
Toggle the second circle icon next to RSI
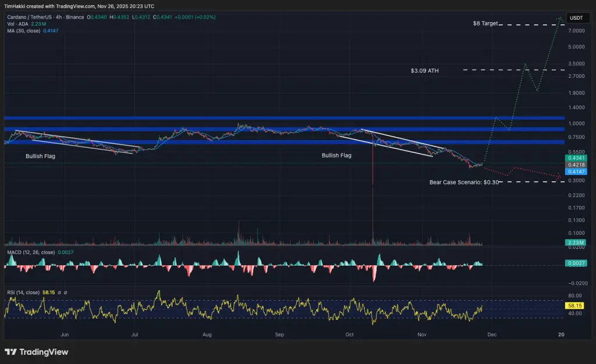66,292
